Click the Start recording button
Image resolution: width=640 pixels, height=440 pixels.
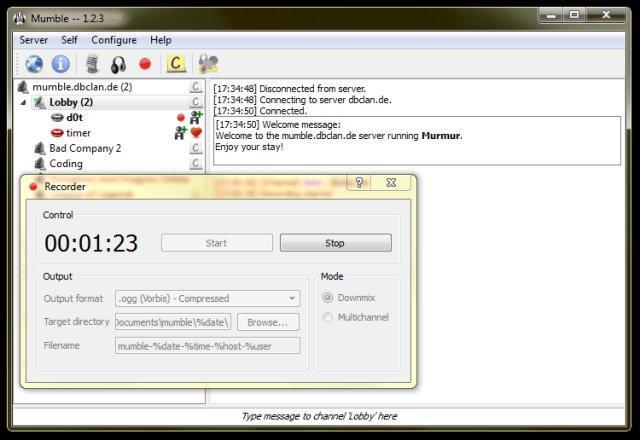pos(217,243)
